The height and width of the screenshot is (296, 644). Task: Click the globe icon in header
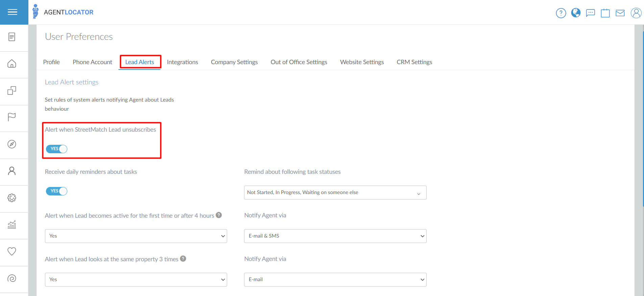576,13
